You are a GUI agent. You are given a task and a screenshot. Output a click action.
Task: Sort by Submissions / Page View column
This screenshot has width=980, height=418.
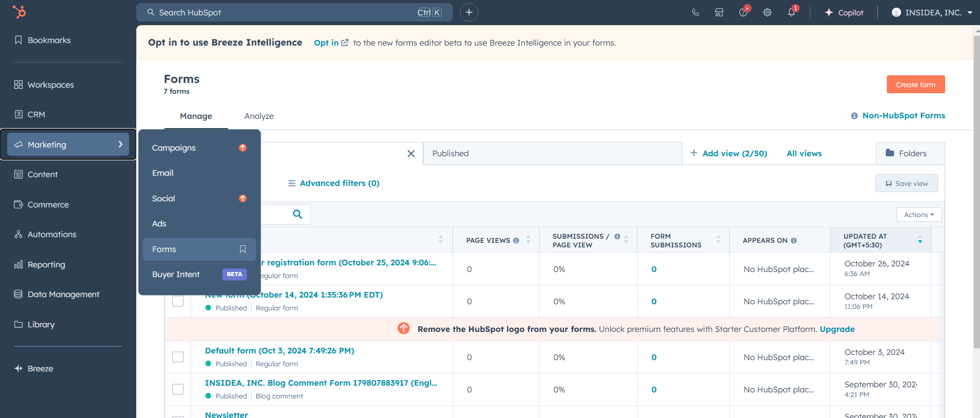click(626, 240)
